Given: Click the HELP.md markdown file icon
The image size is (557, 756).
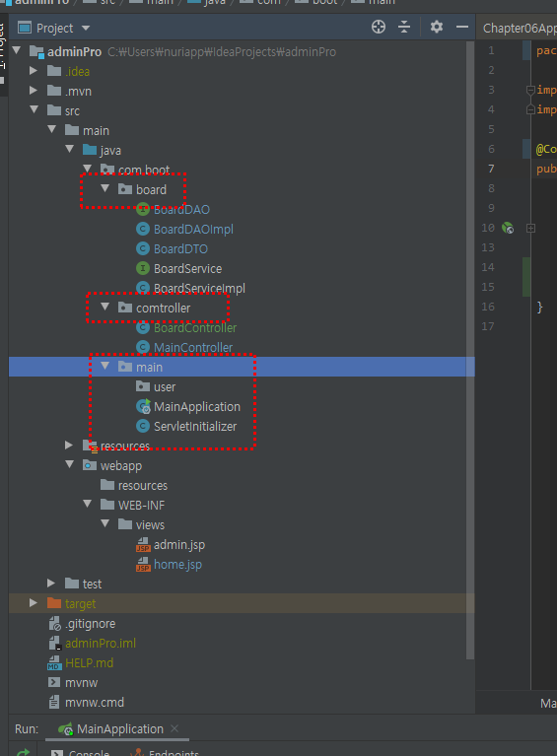Looking at the screenshot, I should [54, 663].
